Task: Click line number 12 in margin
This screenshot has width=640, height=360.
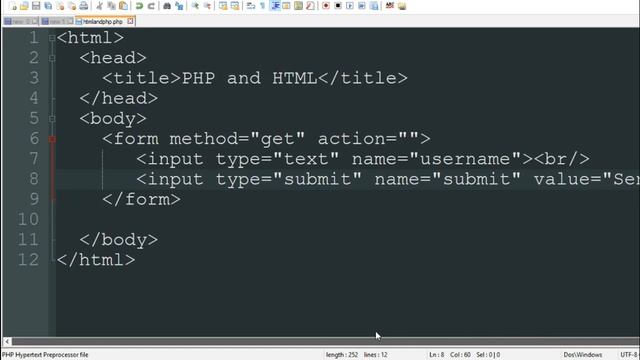Action: point(28,260)
